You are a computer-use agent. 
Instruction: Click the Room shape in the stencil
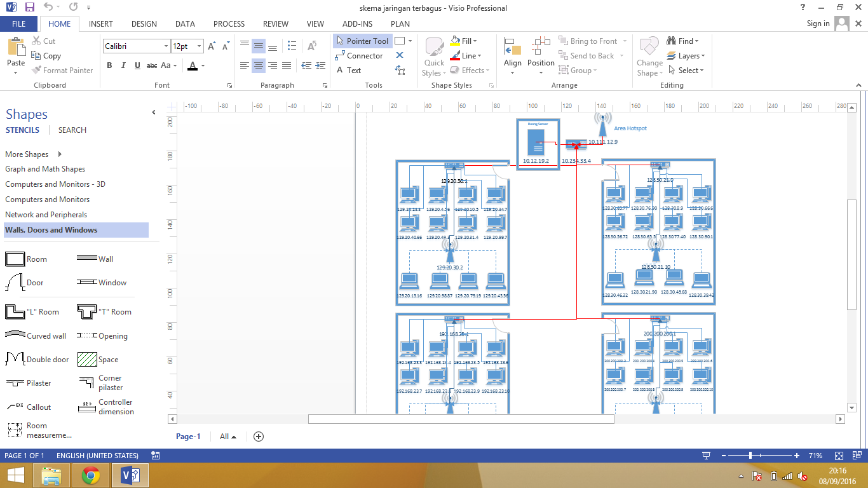(27, 259)
